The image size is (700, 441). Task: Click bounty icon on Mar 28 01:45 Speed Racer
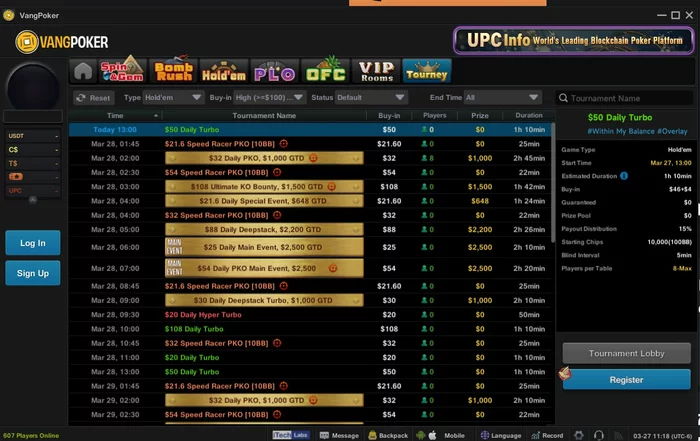tap(283, 144)
